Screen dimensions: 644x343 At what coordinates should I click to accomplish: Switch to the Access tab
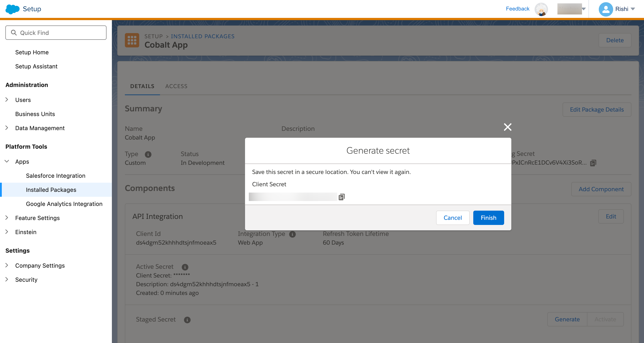[x=176, y=86]
